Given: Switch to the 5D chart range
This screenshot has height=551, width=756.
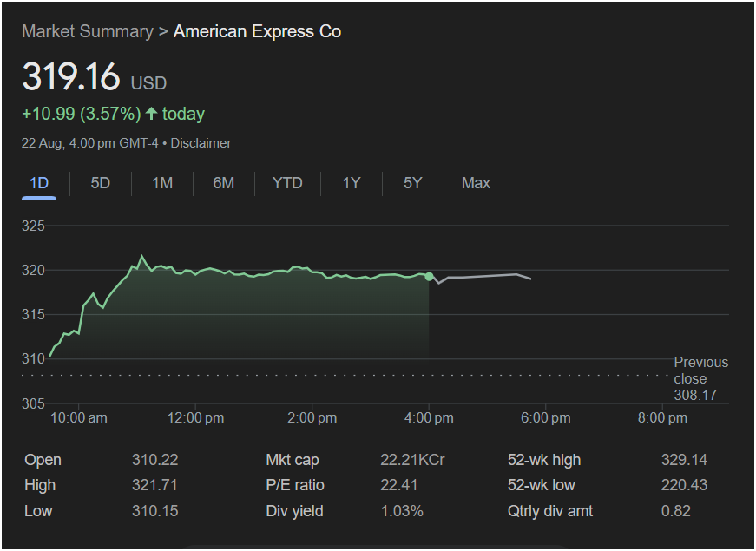Looking at the screenshot, I should [x=101, y=183].
